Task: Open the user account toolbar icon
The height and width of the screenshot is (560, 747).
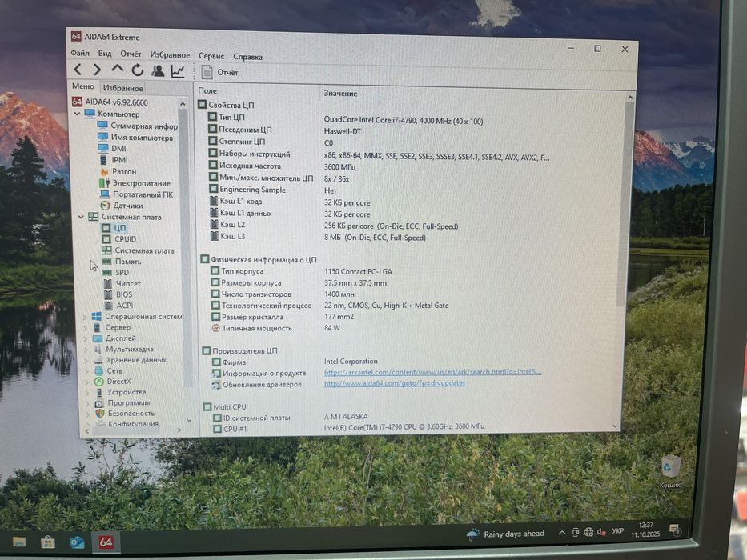Action: click(x=158, y=71)
